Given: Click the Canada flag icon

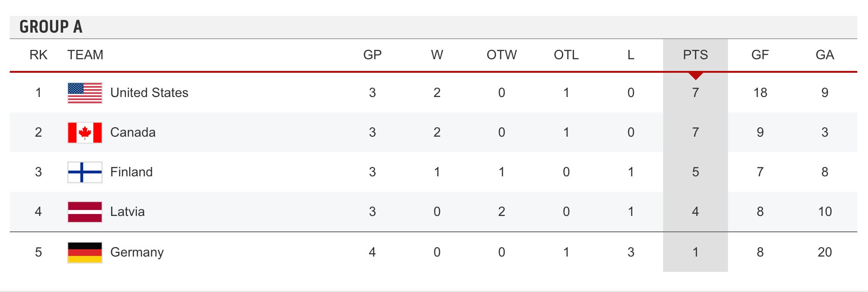Looking at the screenshot, I should (85, 132).
